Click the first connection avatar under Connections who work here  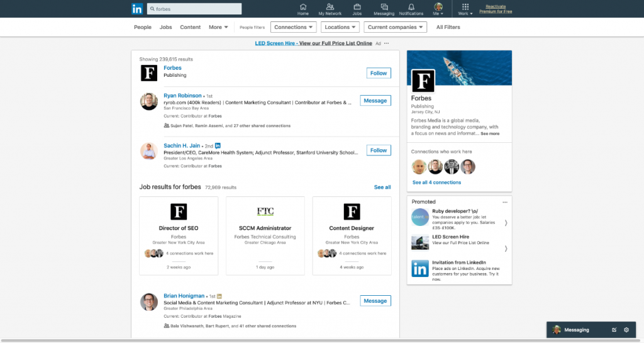click(419, 167)
